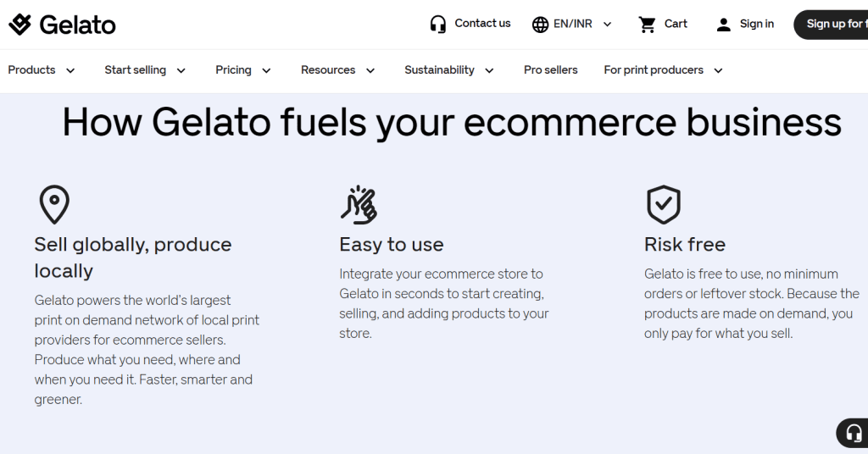
Task: Click the snapping fingers icon
Action: click(x=359, y=205)
